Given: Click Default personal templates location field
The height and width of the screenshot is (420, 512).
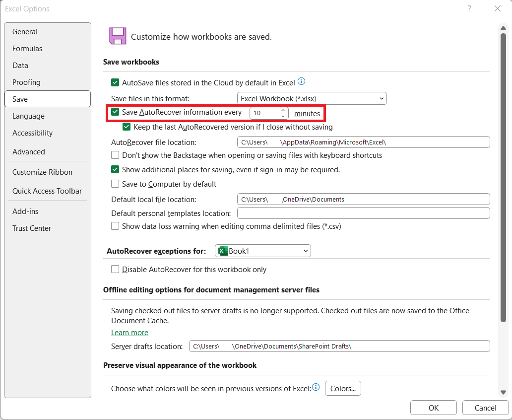Looking at the screenshot, I should tap(364, 213).
